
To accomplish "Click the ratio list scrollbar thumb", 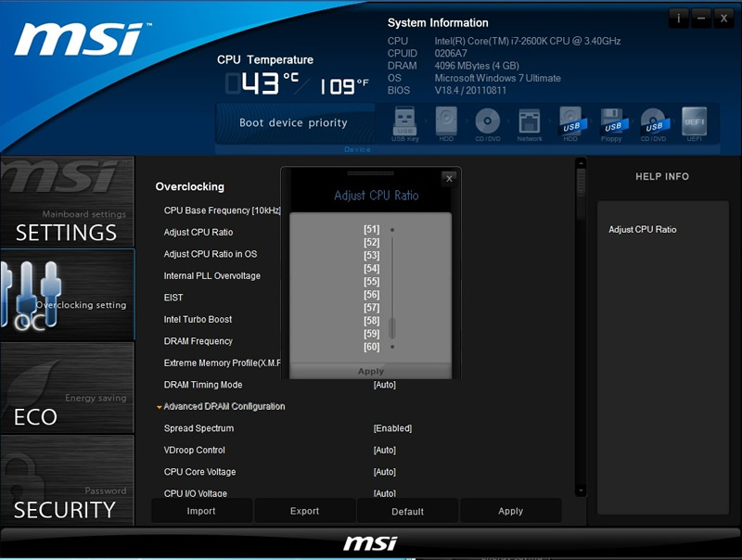I will click(x=392, y=328).
